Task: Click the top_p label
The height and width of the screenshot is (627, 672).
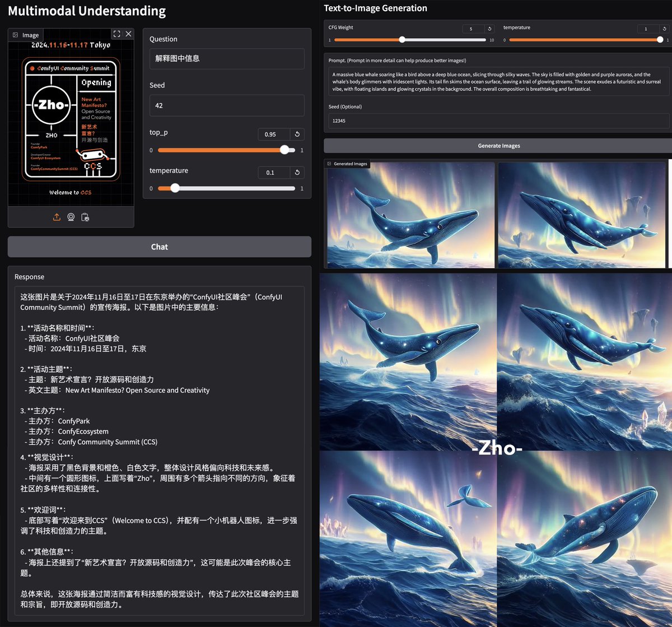Action: [158, 132]
